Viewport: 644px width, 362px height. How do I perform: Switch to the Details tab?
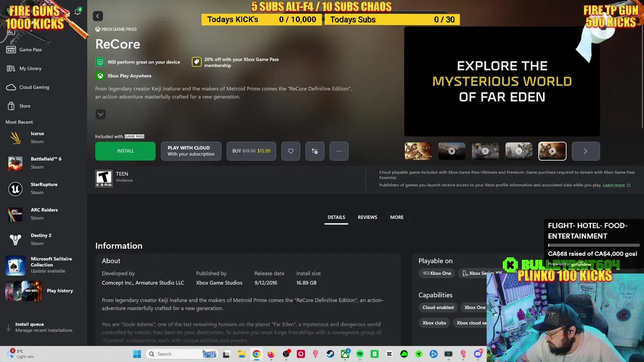(x=336, y=217)
